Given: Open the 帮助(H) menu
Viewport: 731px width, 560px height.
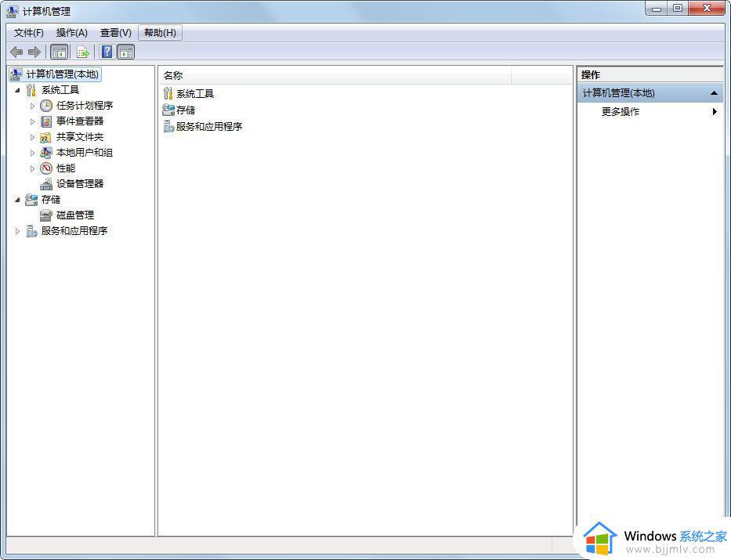Looking at the screenshot, I should coord(160,33).
